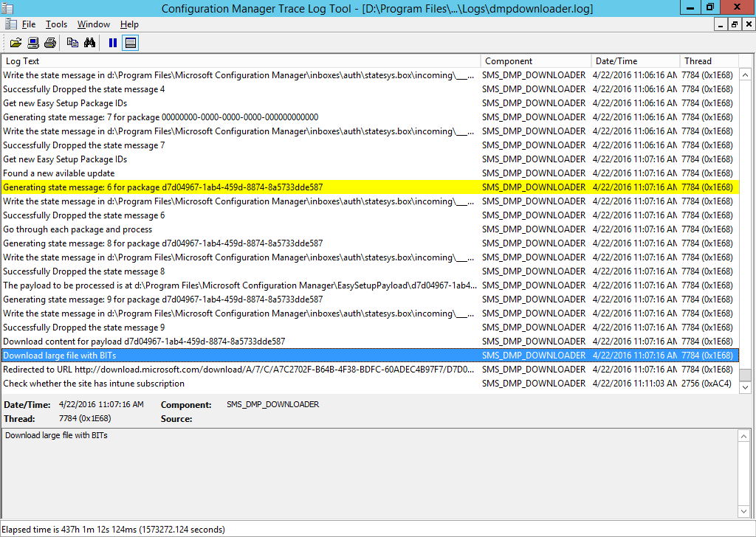Select row 'Successfully Dropped the state message 9'
Screen dimensions: 756x537
(370, 328)
